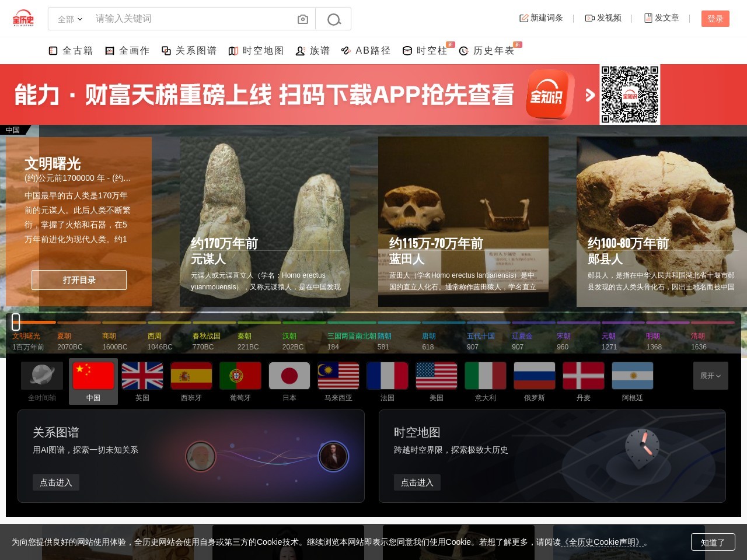The width and height of the screenshot is (747, 560).
Task: Jump to 唐朝 on the timeline
Action: (429, 336)
